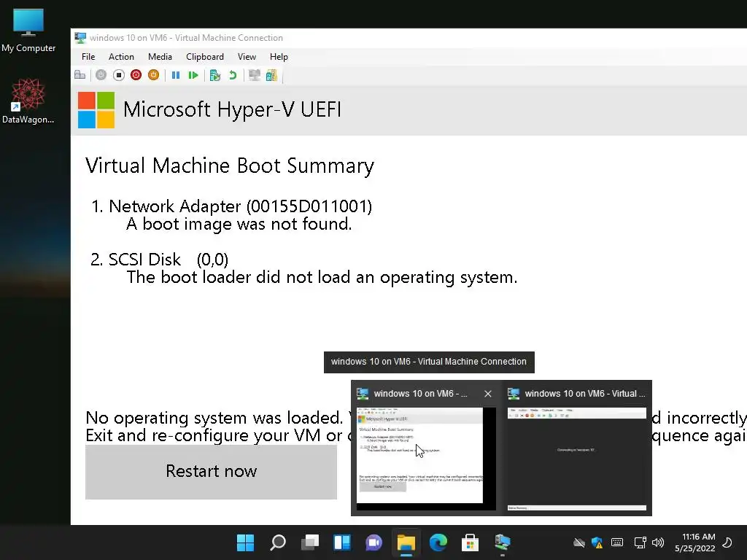Close the first VM6 taskbar preview

[x=488, y=394]
